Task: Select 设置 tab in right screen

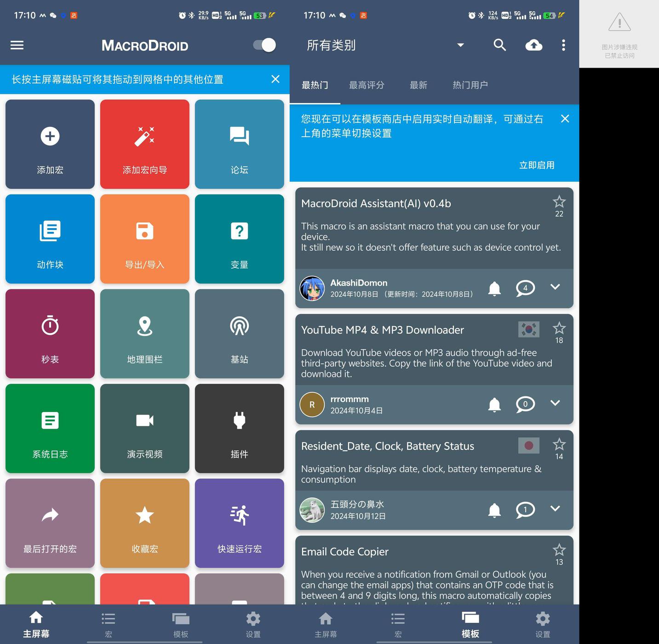Action: pyautogui.click(x=543, y=625)
